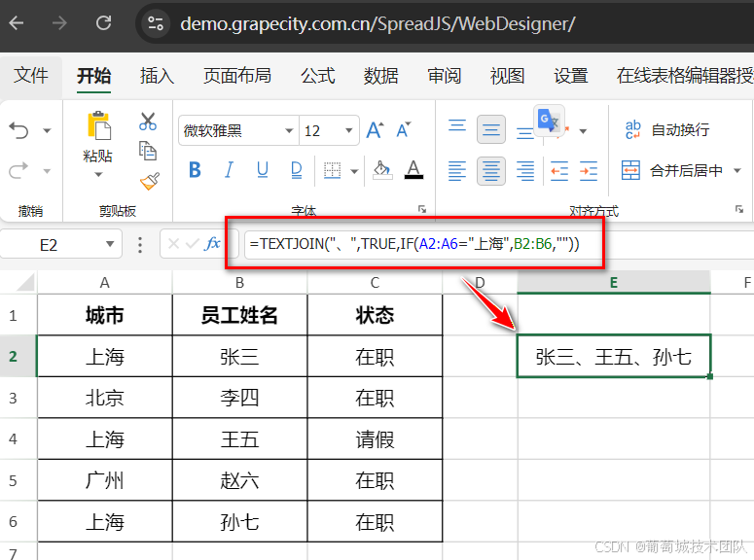Viewport: 754px width, 560px height.
Task: Expand text orientation dropdown arrow
Action: [583, 130]
